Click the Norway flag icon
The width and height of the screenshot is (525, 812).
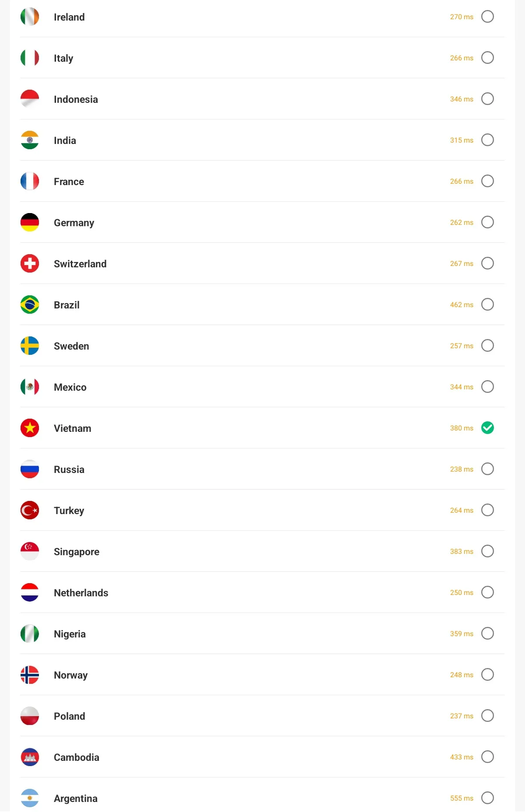(x=30, y=675)
